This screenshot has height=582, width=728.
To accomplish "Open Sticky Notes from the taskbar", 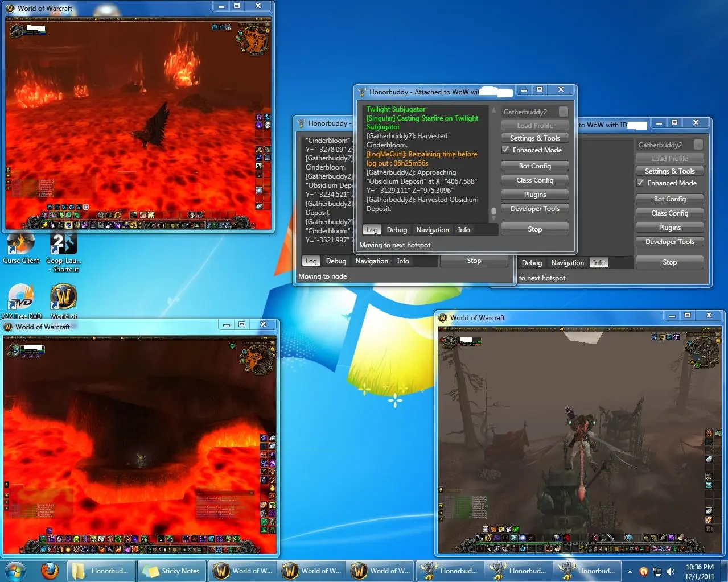I will (x=172, y=571).
